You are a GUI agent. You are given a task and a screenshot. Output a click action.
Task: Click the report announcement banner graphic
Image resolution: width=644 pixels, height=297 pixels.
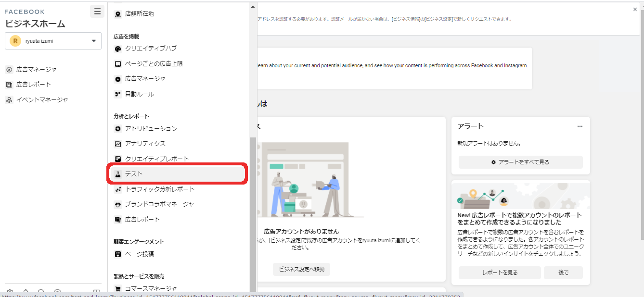[x=520, y=196]
